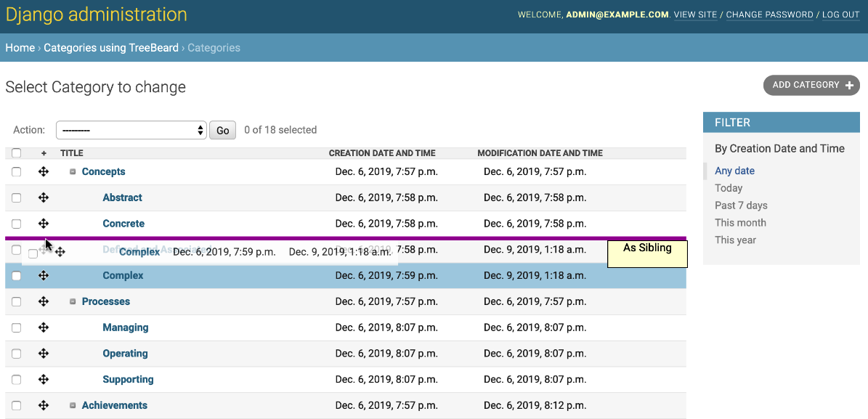Collapse the Concepts tree node
Screen dimensions: 868x419
click(x=73, y=172)
